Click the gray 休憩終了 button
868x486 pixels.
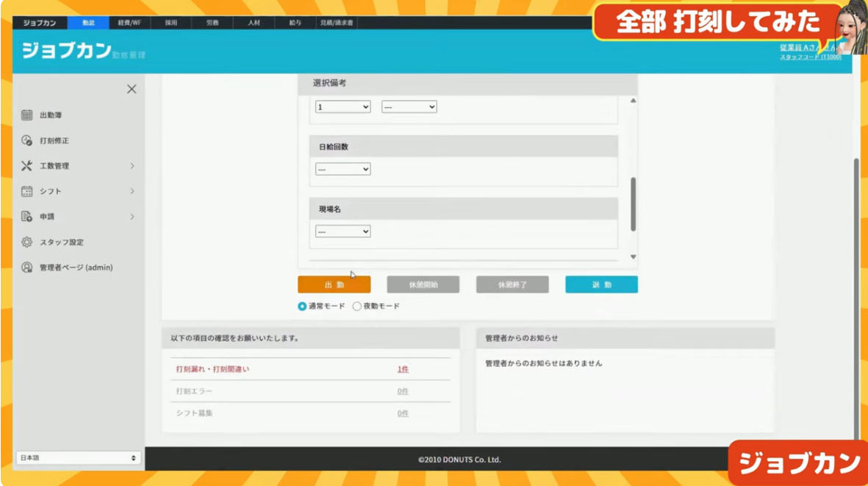pos(512,285)
